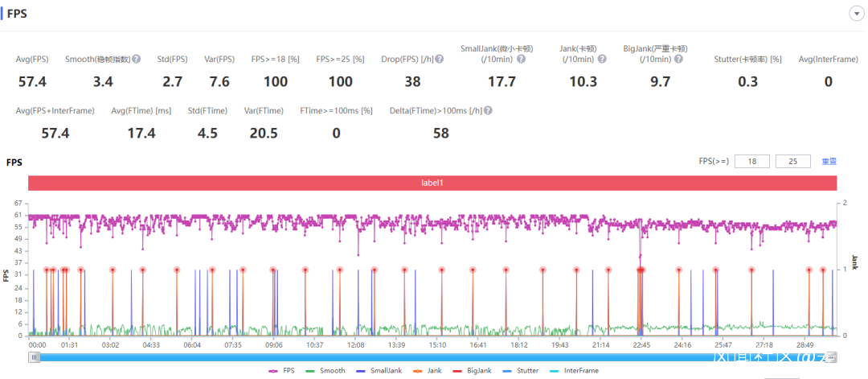Click the FTime>=100ms [%] label
This screenshot has width=868, height=379.
[336, 110]
